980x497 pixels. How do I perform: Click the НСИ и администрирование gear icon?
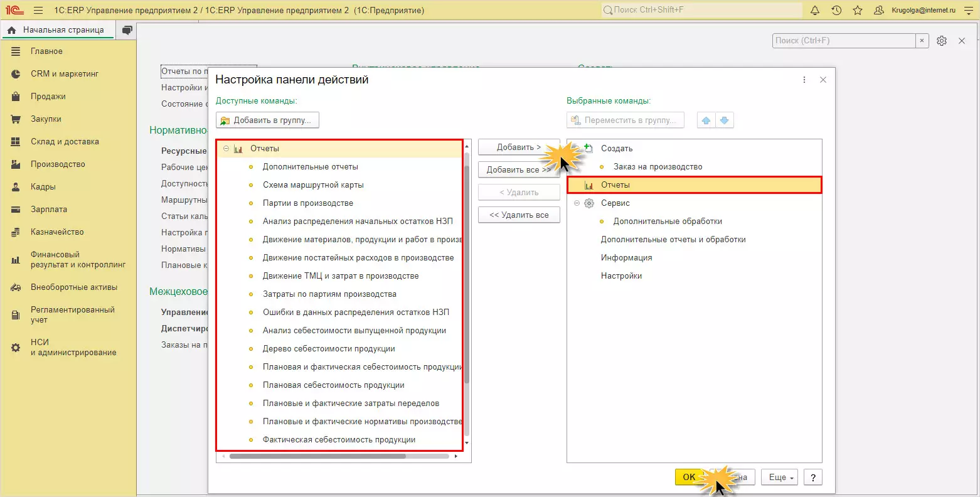(16, 348)
